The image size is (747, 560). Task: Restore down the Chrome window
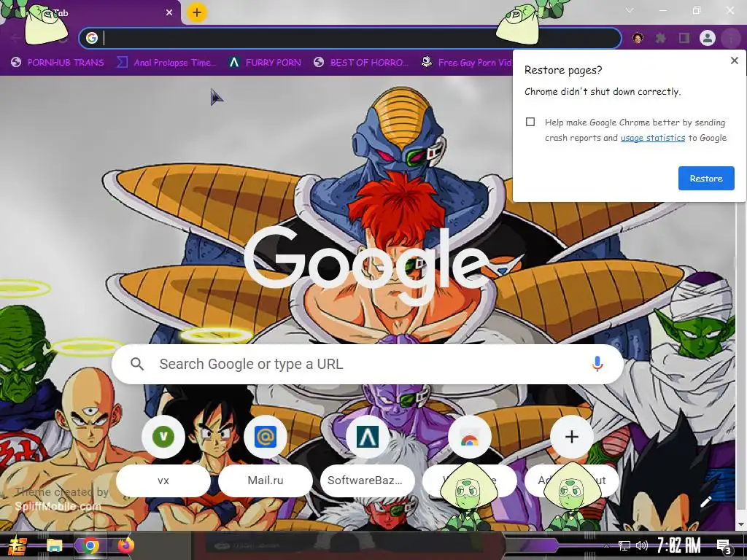697,10
